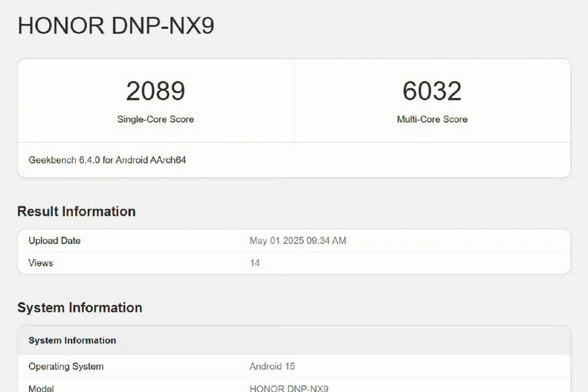Click the Model row label
Screen dimensions: 588x392
click(41, 388)
